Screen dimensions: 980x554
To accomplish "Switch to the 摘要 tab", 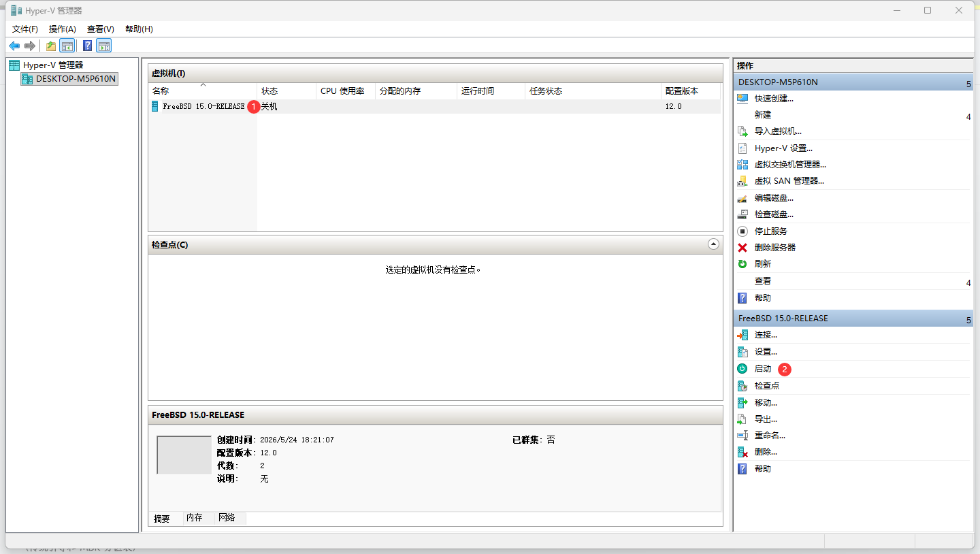I will (162, 519).
